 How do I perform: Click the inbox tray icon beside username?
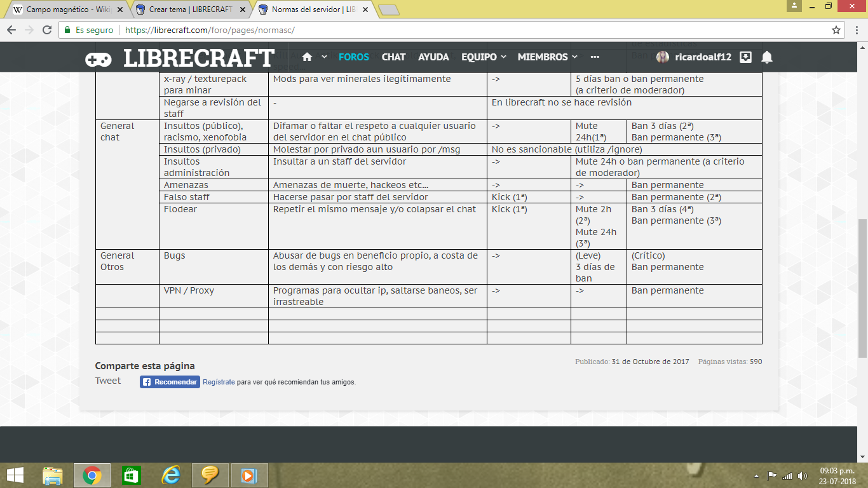coord(746,57)
